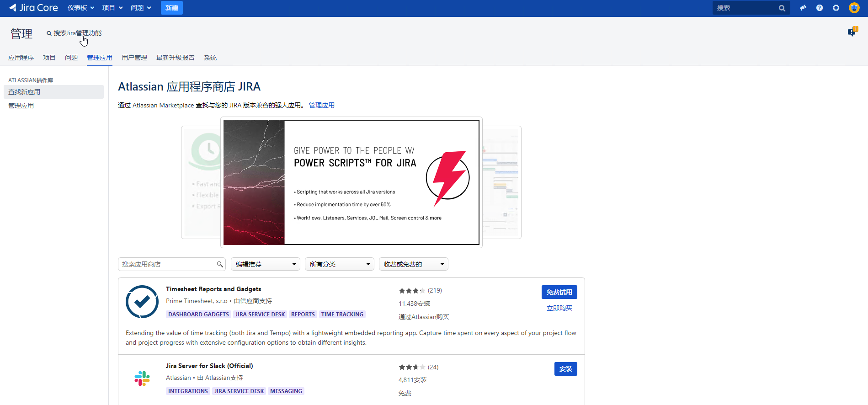Click the Jira Core logo

(33, 8)
